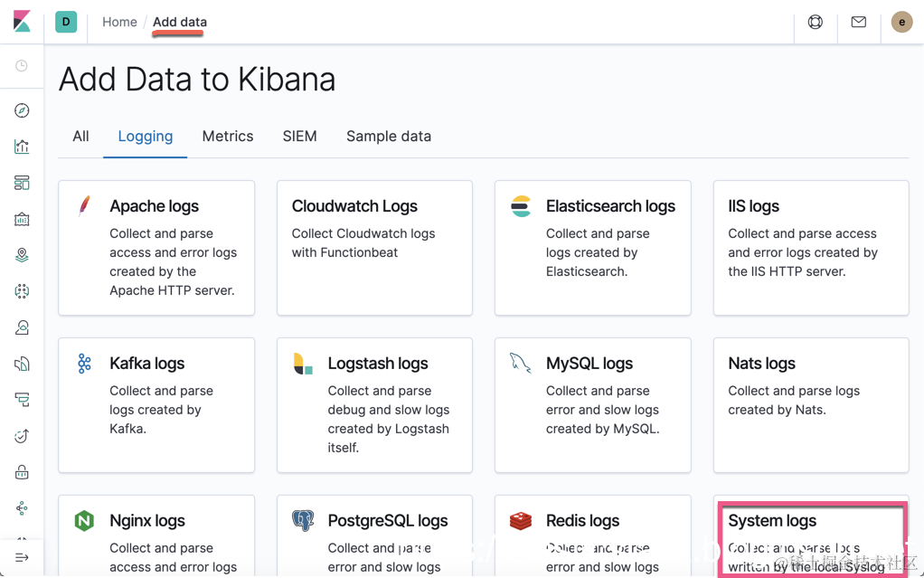Open Discover from the compass sidebar icon
924x578 pixels.
(22, 110)
